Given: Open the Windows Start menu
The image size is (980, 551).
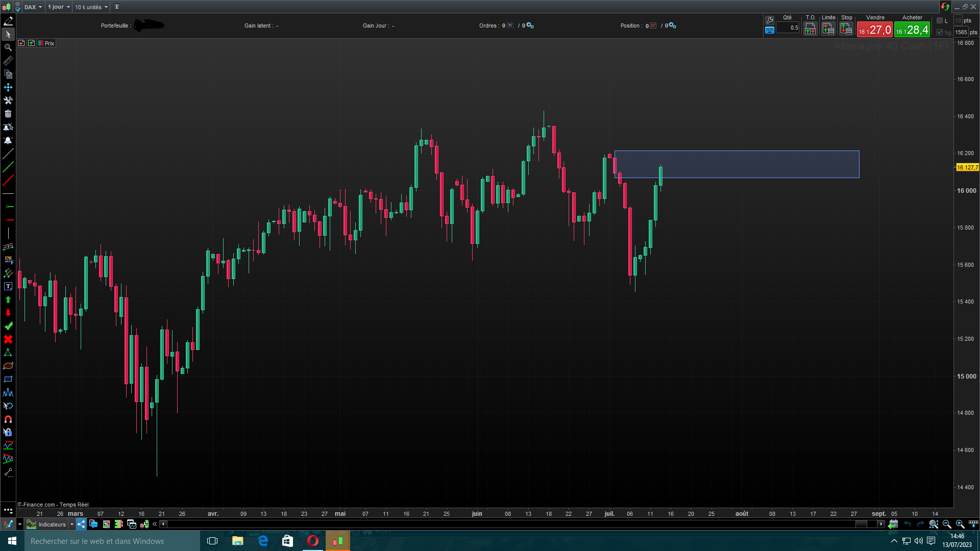Looking at the screenshot, I should pos(12,541).
